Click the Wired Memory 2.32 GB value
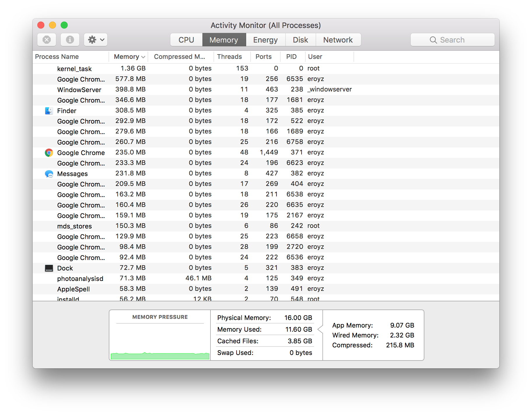The image size is (532, 415). pyautogui.click(x=402, y=335)
